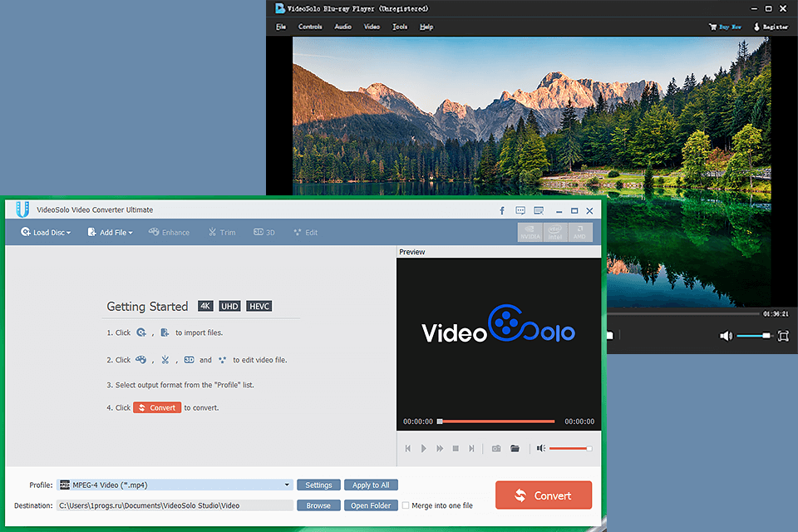Open the Help menu in Blu-ray Player
The height and width of the screenshot is (532, 798).
point(426,27)
